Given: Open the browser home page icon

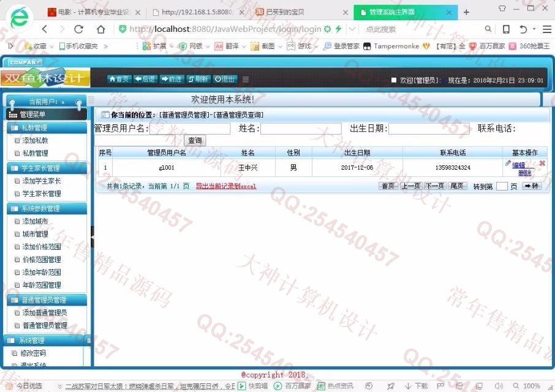Looking at the screenshot, I should (x=101, y=29).
